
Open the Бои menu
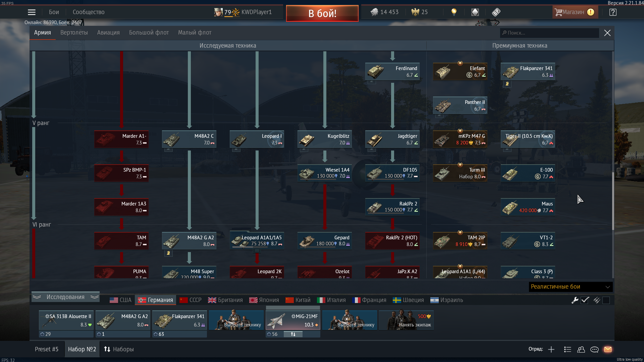click(54, 12)
